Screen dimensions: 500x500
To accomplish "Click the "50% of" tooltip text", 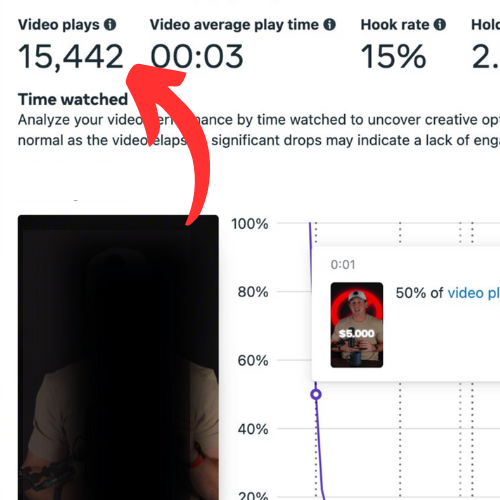I will pos(419,293).
